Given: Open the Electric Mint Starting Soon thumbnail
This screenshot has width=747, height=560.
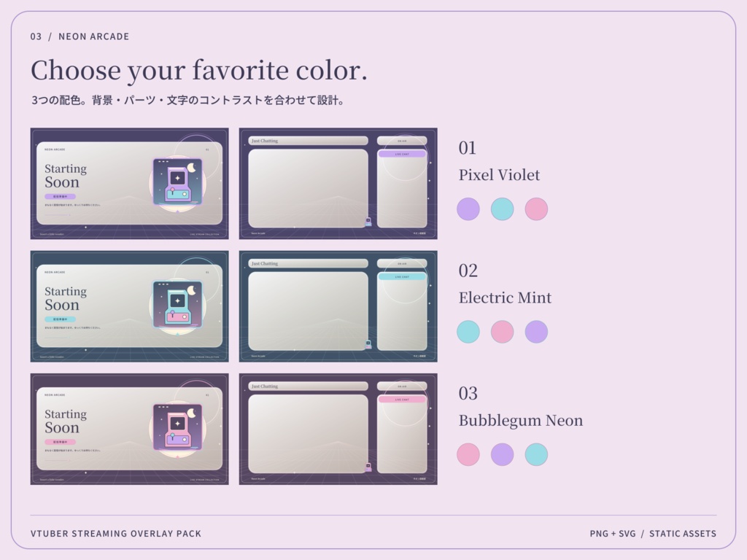Looking at the screenshot, I should click(x=130, y=306).
